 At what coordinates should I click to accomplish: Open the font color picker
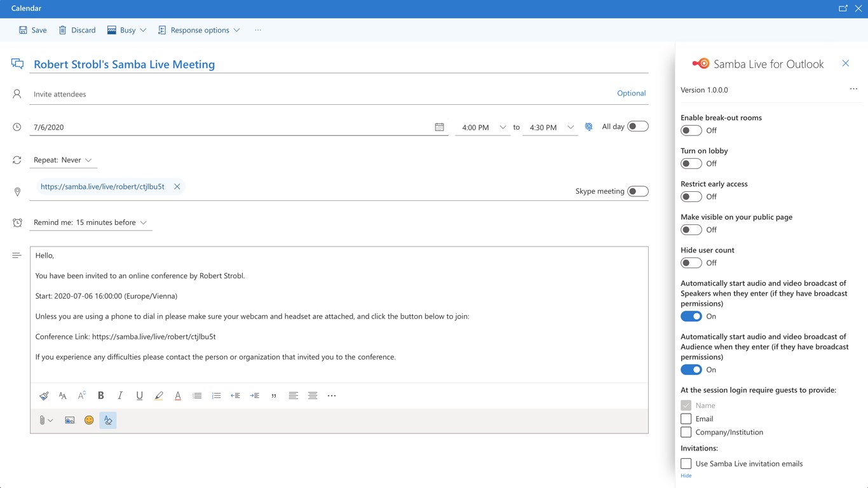[178, 395]
